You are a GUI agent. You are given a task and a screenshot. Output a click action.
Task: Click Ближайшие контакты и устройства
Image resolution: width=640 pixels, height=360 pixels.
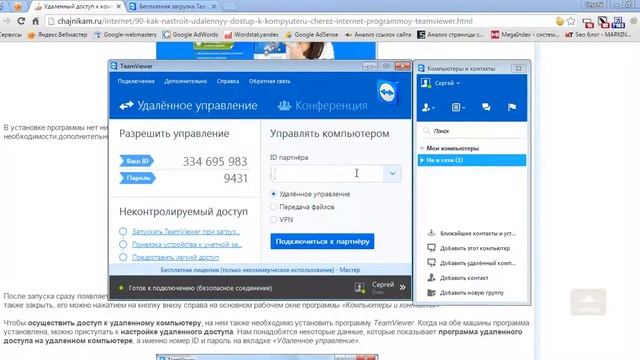[478, 233]
